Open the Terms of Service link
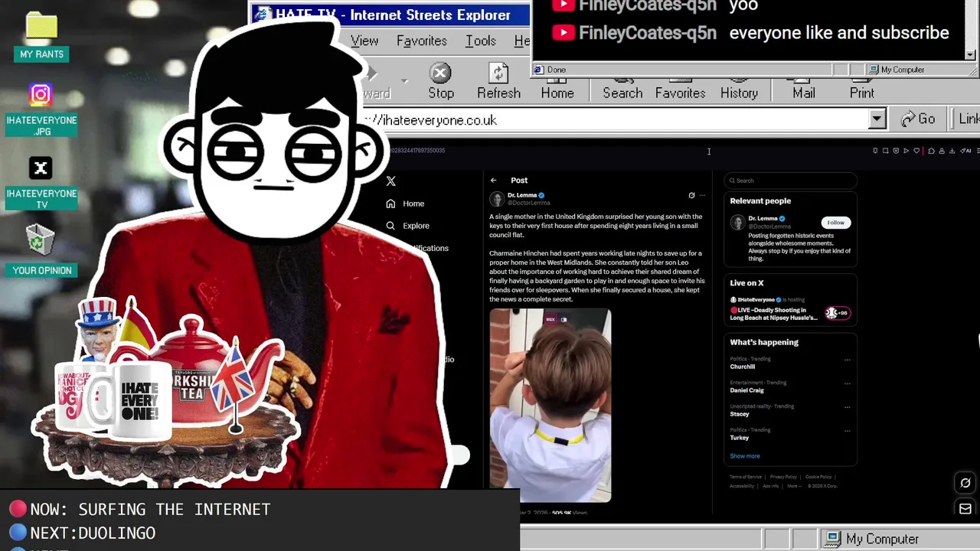980x551 pixels. 746,477
